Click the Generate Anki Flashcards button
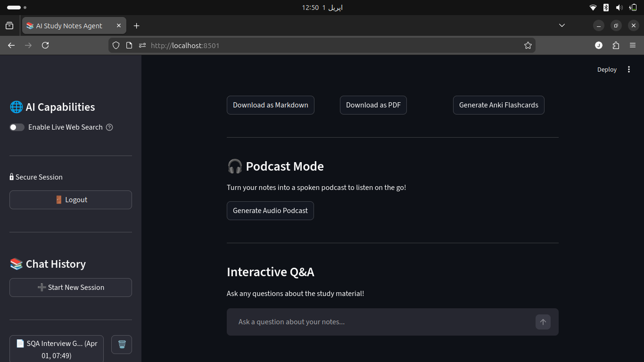The height and width of the screenshot is (362, 644). [499, 105]
